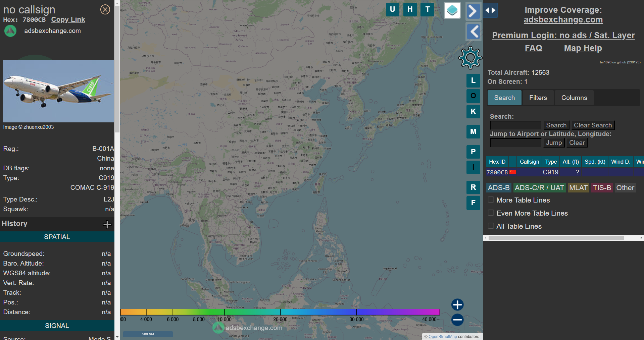Screen dimensions: 644x340
Task: Open the map layers selector
Action: click(452, 10)
